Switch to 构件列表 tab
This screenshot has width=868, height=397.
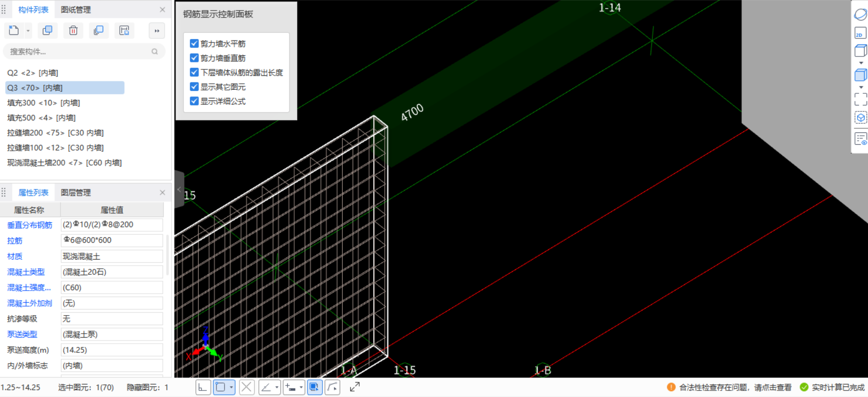(33, 9)
